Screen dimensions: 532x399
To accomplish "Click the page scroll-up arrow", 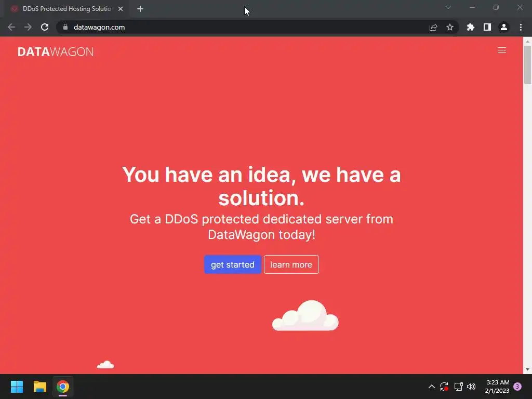I will point(527,42).
